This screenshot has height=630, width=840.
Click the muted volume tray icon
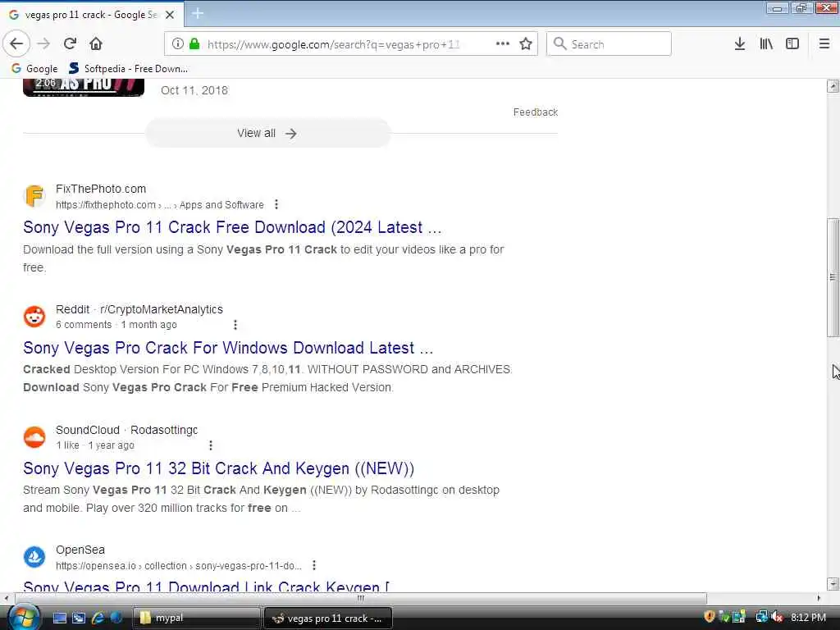coord(778,617)
